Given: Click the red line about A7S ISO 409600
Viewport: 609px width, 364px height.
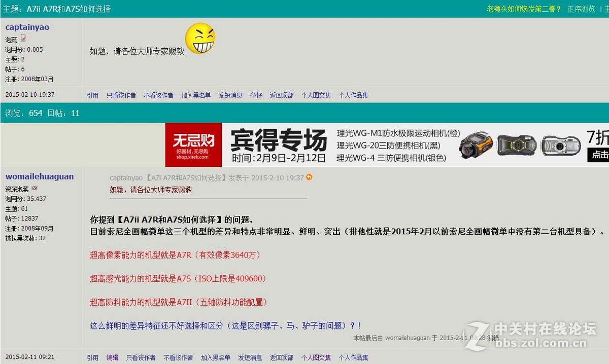Looking at the screenshot, I should pyautogui.click(x=178, y=278).
